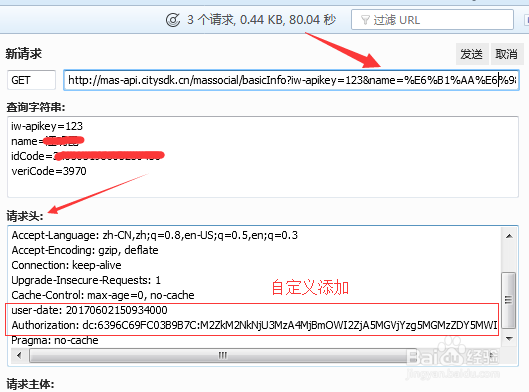
Task: Edit the GET method field
Action: coord(31,80)
